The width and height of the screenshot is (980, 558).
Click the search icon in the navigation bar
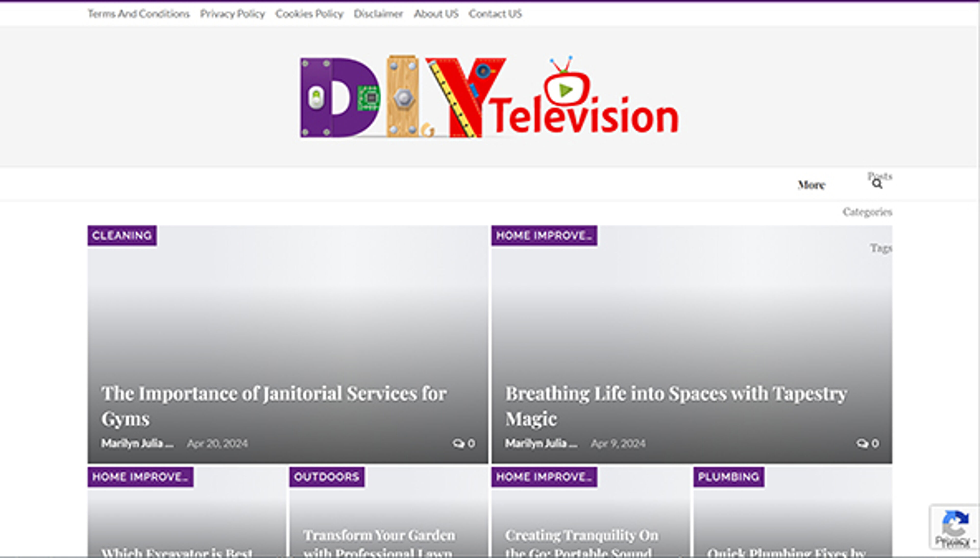877,183
